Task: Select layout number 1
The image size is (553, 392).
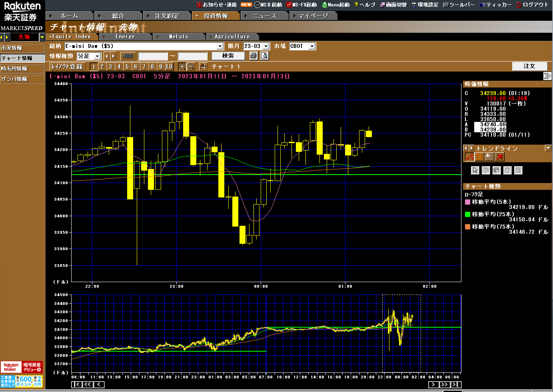Action: 94,67
